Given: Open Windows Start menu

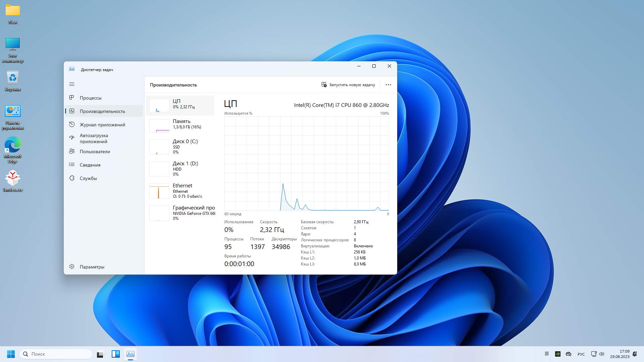Looking at the screenshot, I should (x=11, y=354).
